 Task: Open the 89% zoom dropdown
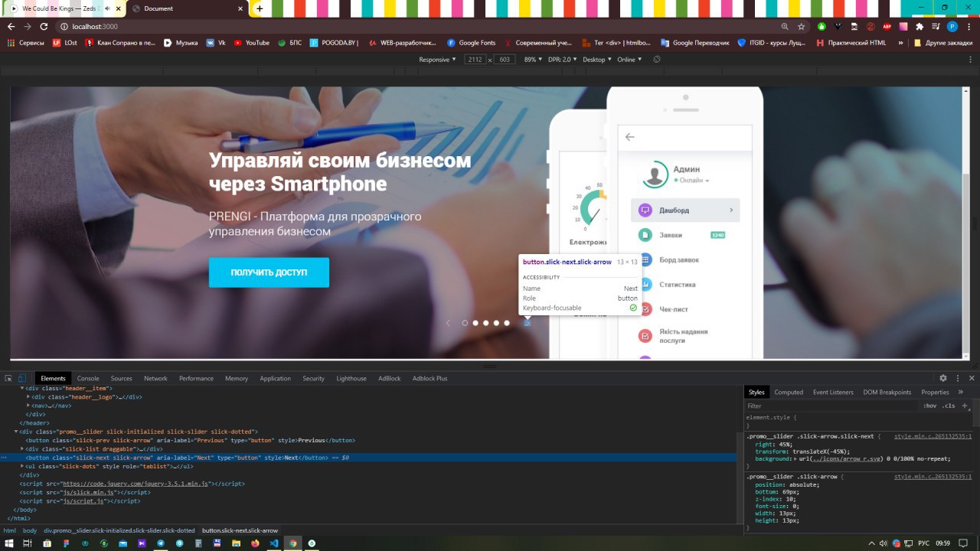pyautogui.click(x=533, y=59)
